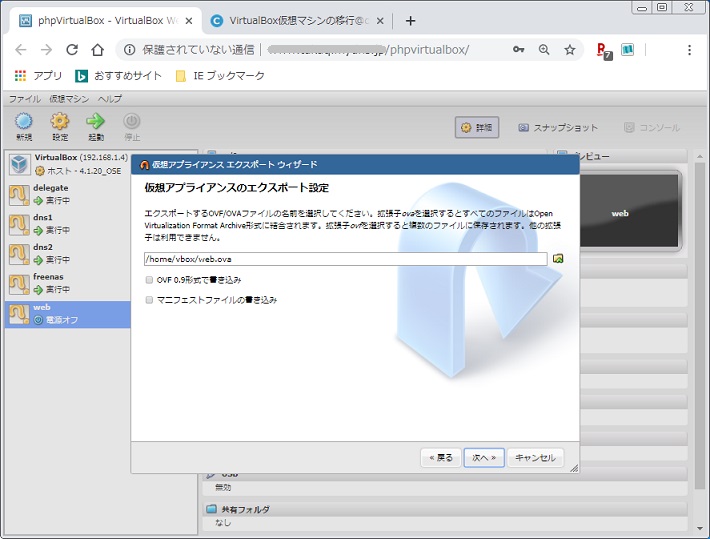
Task: Click the スナップショット button
Action: 558,128
